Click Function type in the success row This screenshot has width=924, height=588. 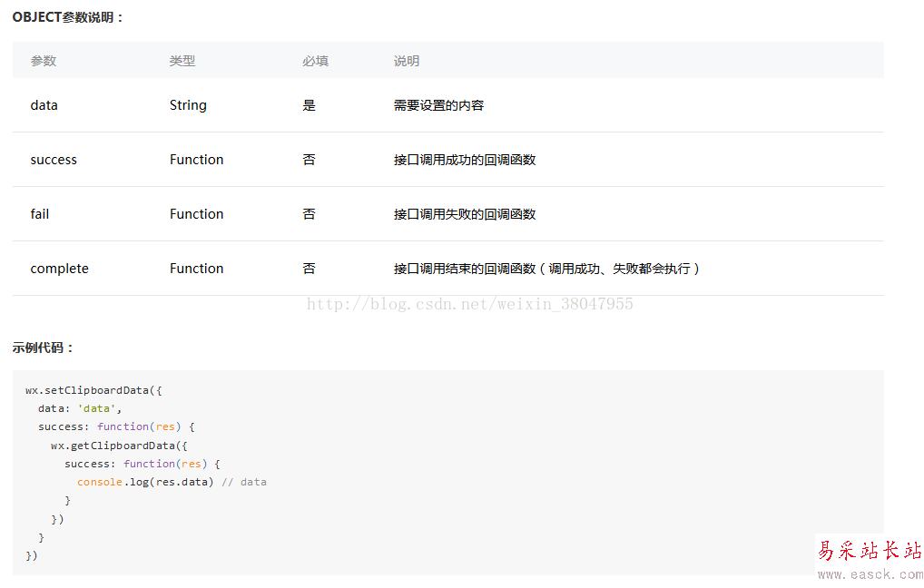pos(196,160)
